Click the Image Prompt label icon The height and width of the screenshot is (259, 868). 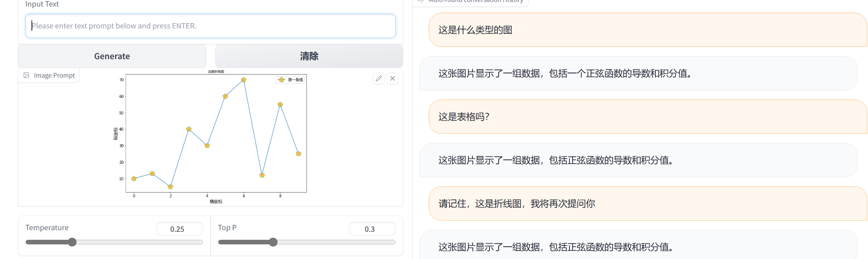point(26,75)
